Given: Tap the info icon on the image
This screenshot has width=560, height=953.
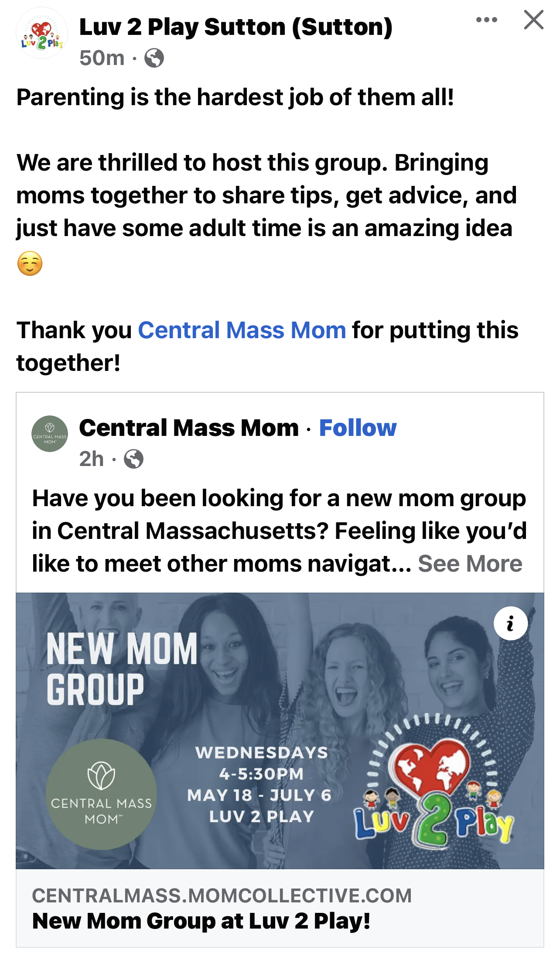Looking at the screenshot, I should click(510, 624).
